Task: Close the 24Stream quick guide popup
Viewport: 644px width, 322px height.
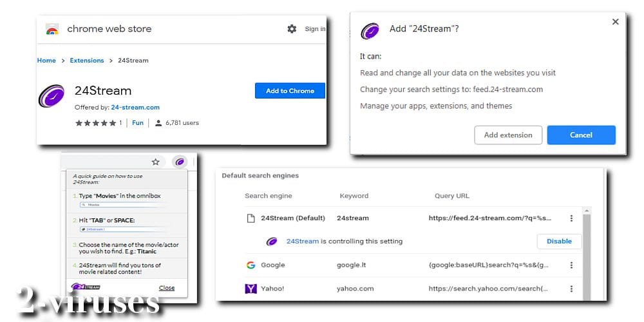Action: [167, 288]
